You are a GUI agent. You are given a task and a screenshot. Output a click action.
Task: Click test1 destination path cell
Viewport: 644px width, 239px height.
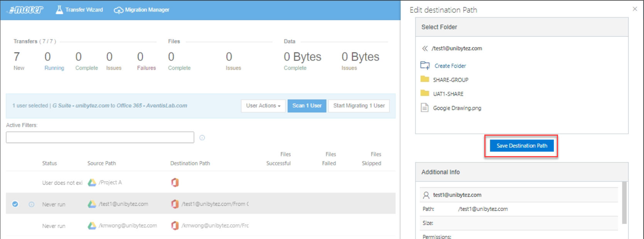(x=215, y=204)
